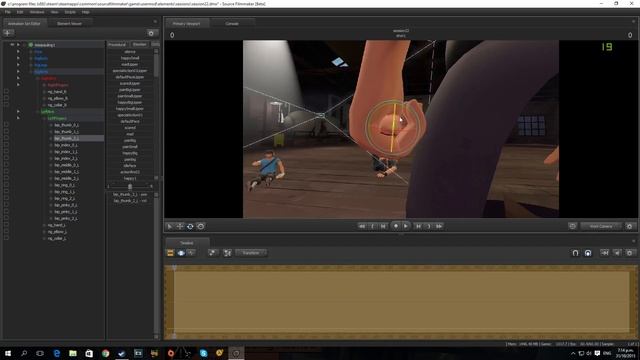Switch to clip editor mode in timeline
The width and height of the screenshot is (640, 360).
pos(170,253)
